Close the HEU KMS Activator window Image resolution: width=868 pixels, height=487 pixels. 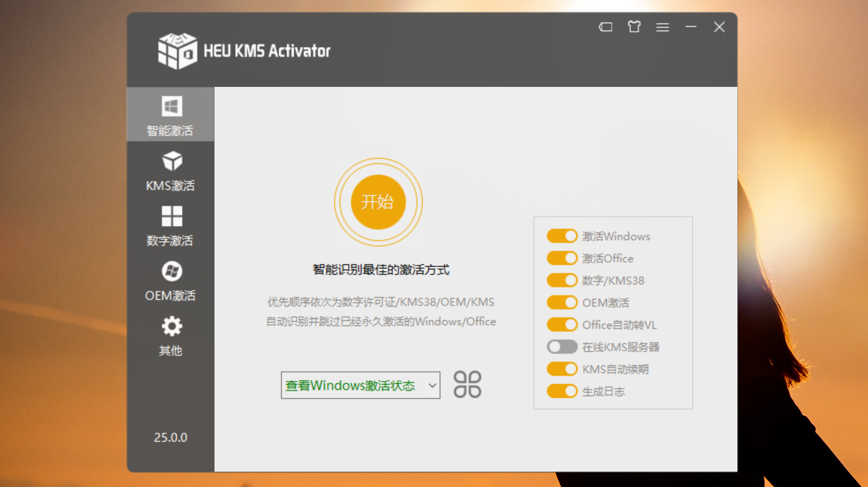(719, 27)
